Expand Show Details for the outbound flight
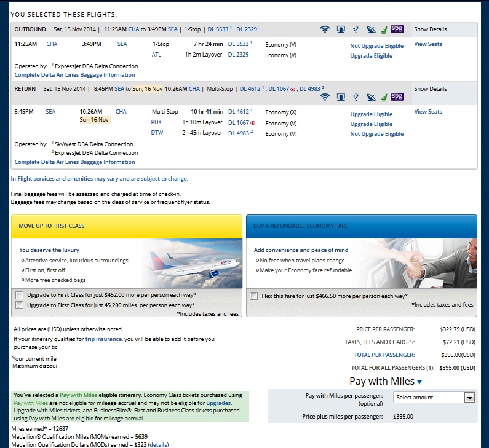This screenshot has height=448, width=489. [430, 29]
